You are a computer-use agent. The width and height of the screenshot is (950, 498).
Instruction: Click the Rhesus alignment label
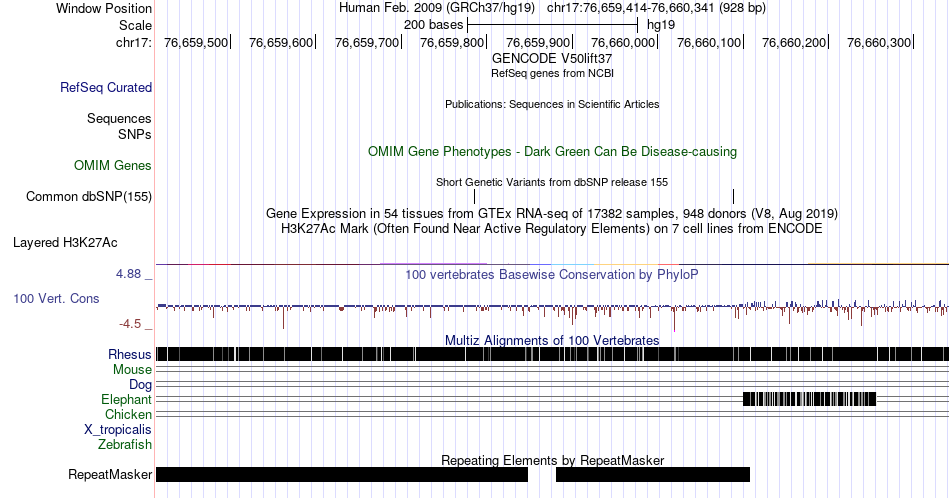pyautogui.click(x=129, y=354)
